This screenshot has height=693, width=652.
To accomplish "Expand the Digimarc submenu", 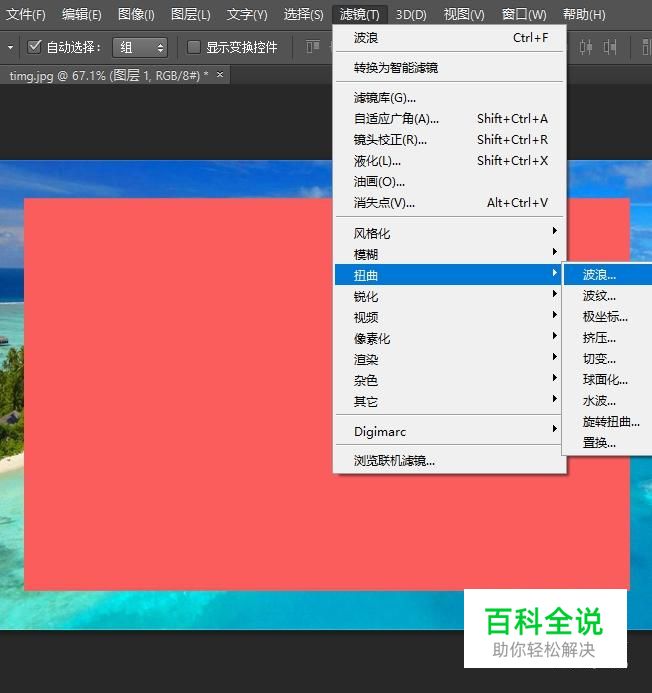I will click(450, 431).
